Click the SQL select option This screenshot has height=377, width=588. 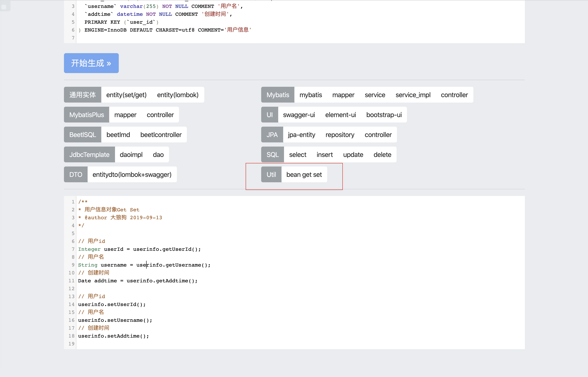[x=298, y=155]
